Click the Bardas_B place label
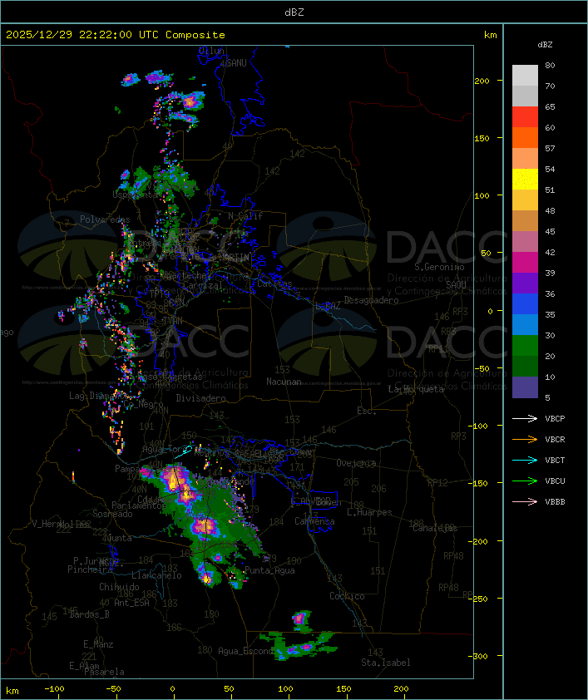This screenshot has width=588, height=700. click(x=89, y=614)
